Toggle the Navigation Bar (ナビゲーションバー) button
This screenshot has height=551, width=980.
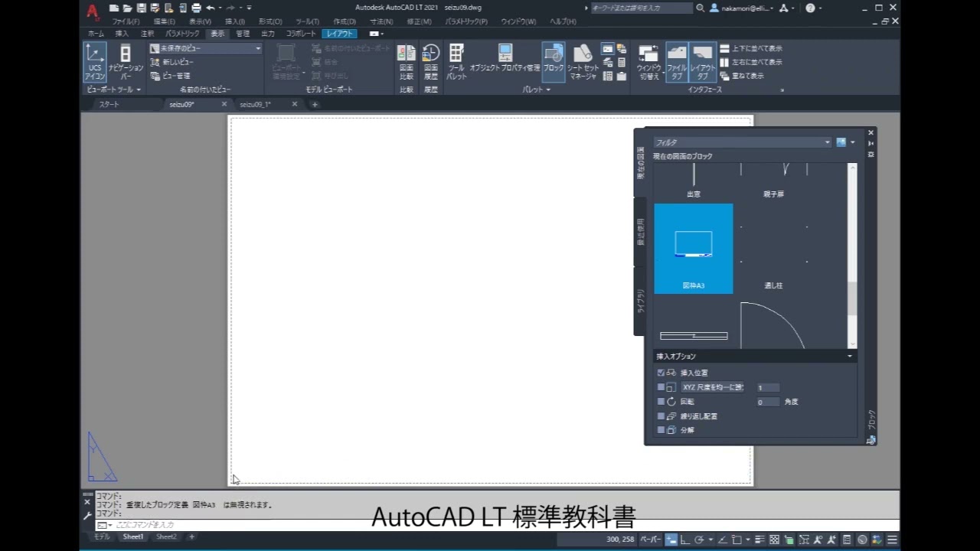point(126,62)
